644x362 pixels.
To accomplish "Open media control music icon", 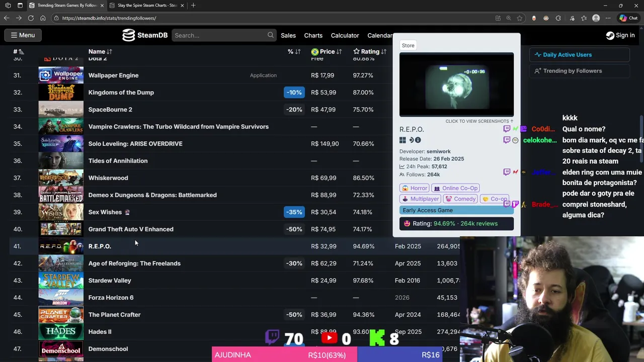I will (572, 18).
